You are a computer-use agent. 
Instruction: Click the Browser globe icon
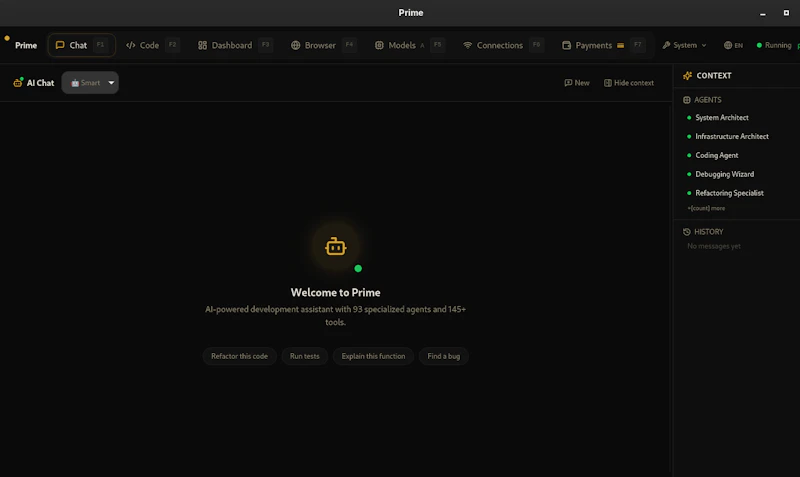click(x=295, y=45)
